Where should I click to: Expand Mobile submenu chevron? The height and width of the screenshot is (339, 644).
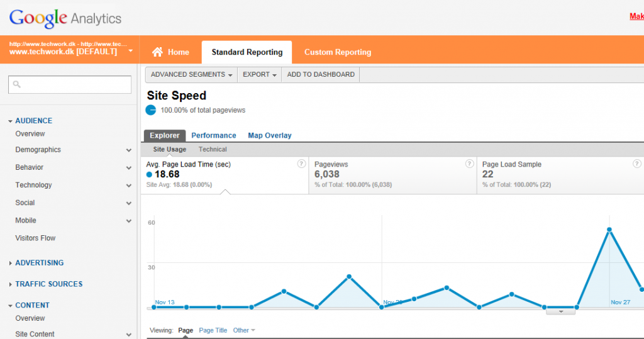point(128,221)
